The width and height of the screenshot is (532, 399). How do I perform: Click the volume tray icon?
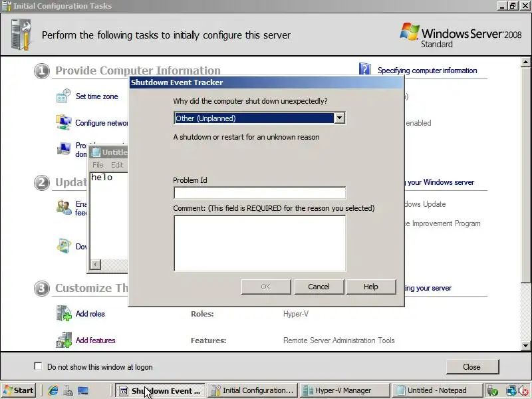pos(523,391)
